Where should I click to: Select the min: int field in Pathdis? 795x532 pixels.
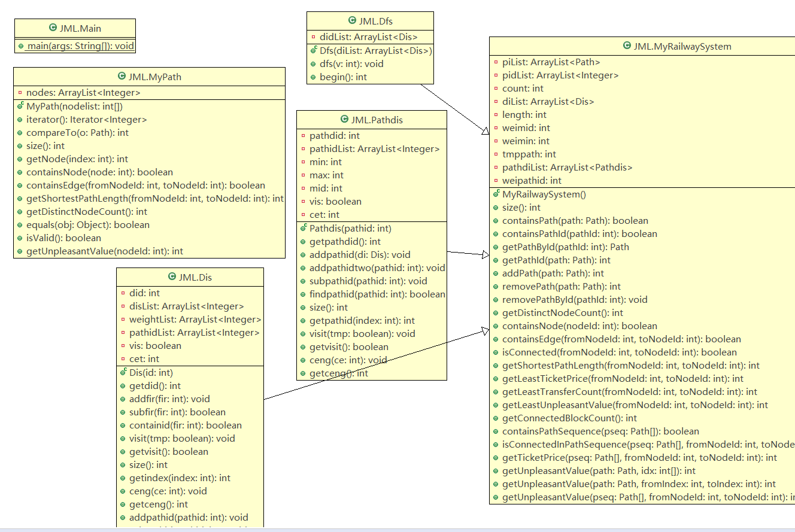[x=326, y=162]
